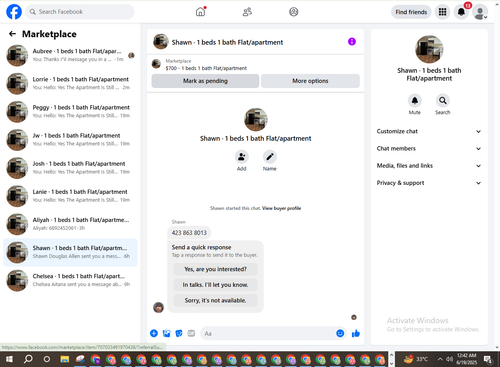
Task: Click the taskbar clock showing 12:42 AM
Action: click(x=467, y=359)
